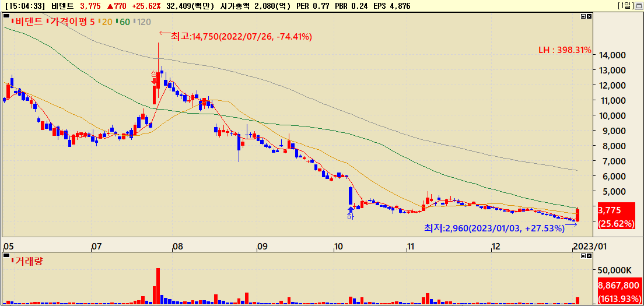Click the PER 0.77 header value
Image resolution: width=644 pixels, height=306 pixels.
coord(313,6)
